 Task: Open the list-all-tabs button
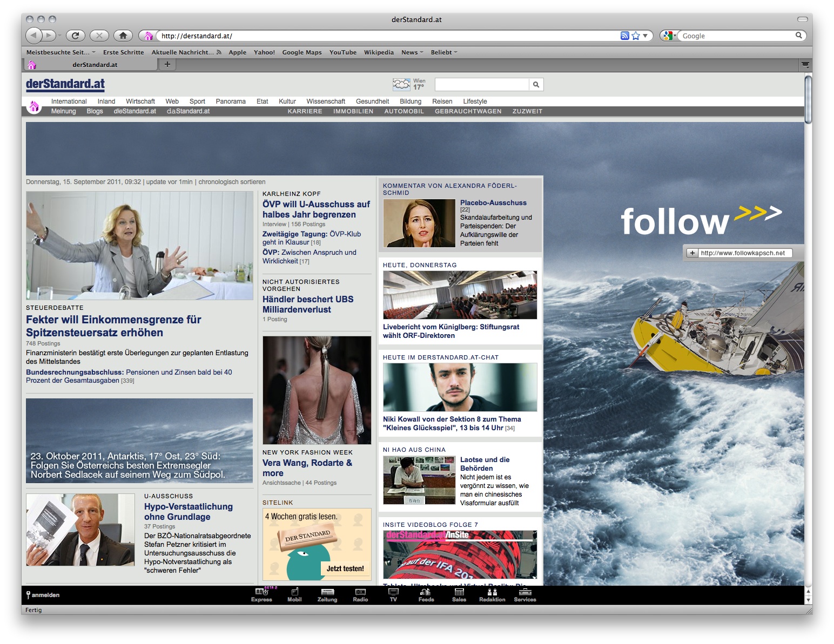(805, 64)
